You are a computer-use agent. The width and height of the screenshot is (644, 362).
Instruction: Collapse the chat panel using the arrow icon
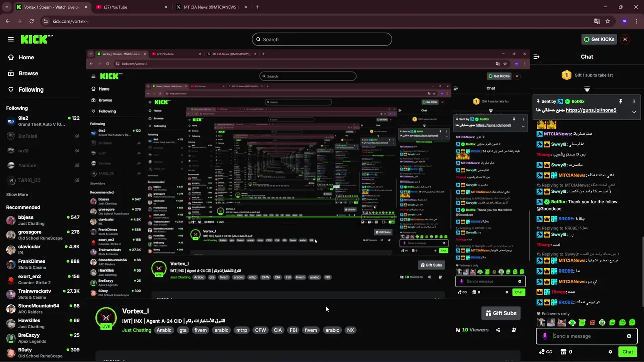536,57
